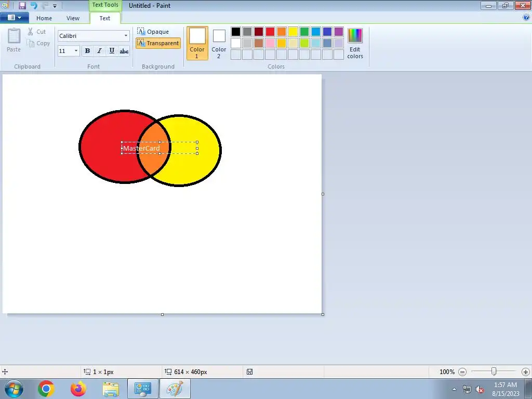This screenshot has width=532, height=399.
Task: Click the muted volume tray icon
Action: (x=480, y=390)
